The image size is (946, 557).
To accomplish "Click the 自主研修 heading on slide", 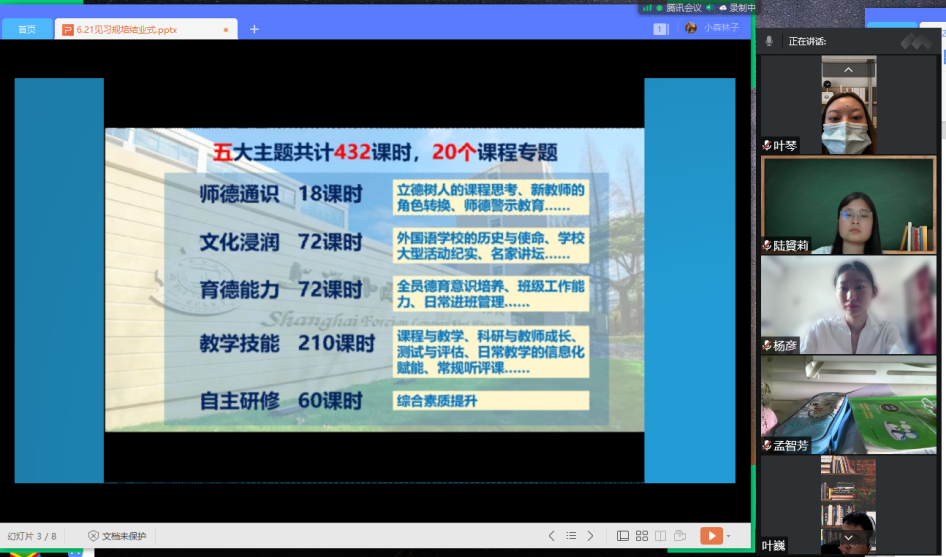I will click(240, 401).
